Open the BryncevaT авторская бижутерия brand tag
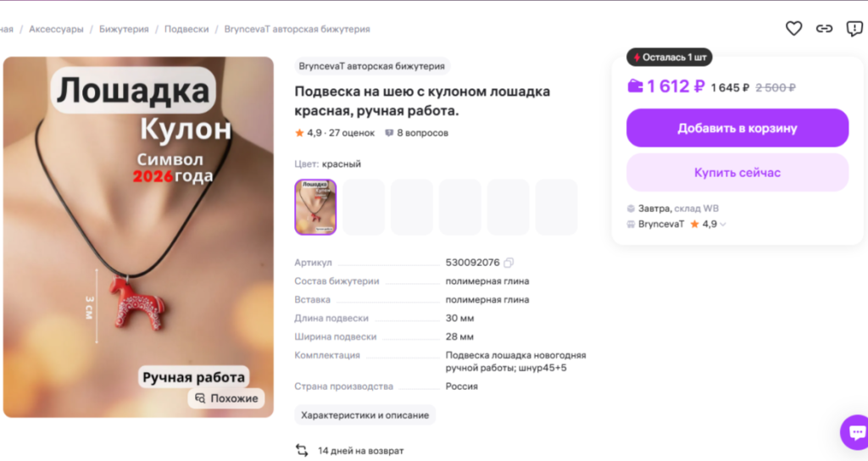The height and width of the screenshot is (461, 868). tap(372, 66)
